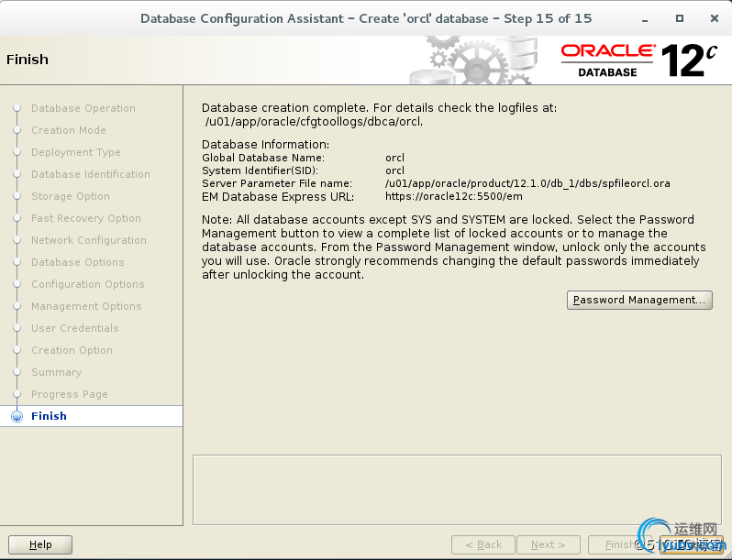Click the logfile path /u01/app/oracle/cfgtoollogs/dbca/orcl
Image resolution: width=732 pixels, height=560 pixels.
(x=314, y=122)
